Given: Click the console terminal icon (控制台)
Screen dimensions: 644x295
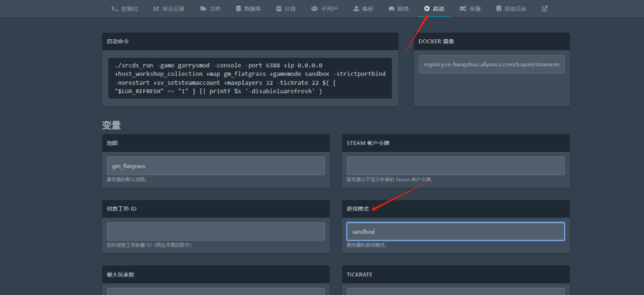Looking at the screenshot, I should click(x=115, y=8).
